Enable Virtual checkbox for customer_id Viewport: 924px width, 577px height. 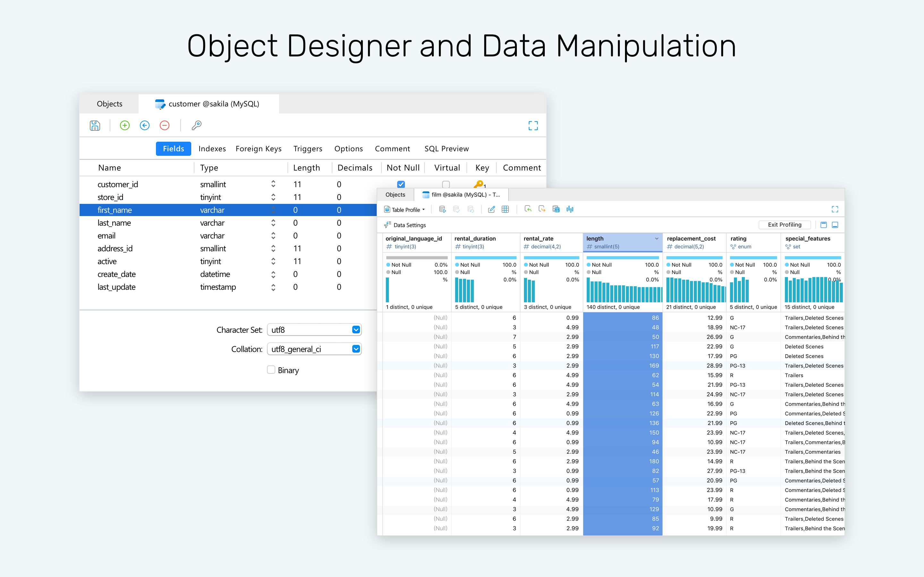coord(446,184)
